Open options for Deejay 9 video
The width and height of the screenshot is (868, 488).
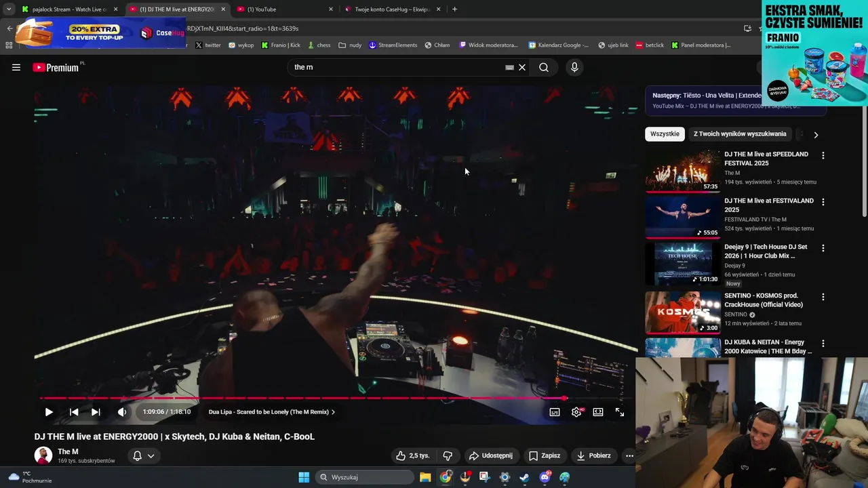pyautogui.click(x=823, y=248)
